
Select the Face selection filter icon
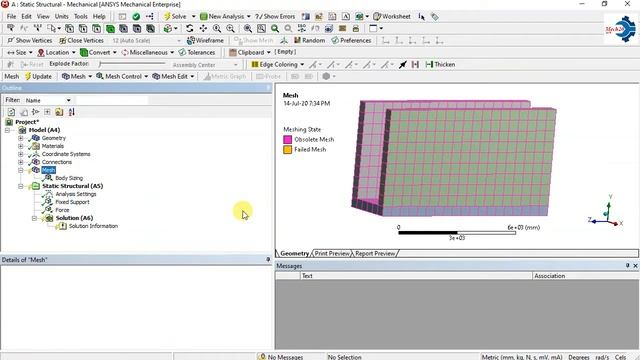click(x=96, y=28)
